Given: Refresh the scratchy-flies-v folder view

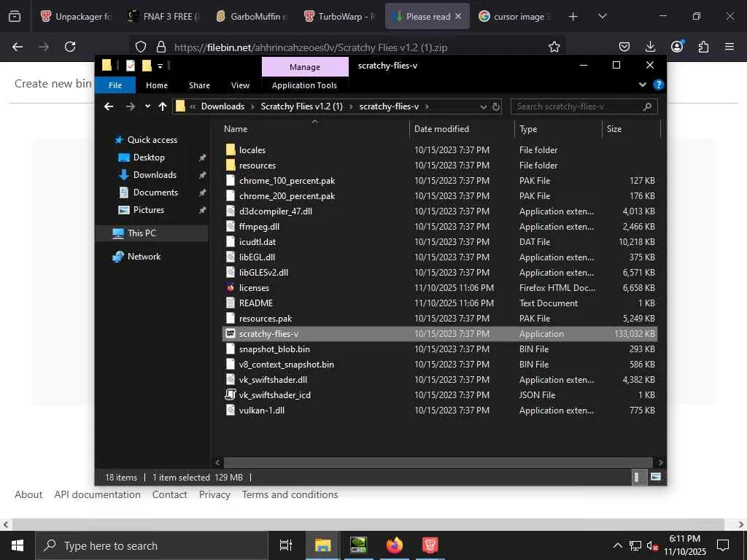Looking at the screenshot, I should tap(496, 106).
